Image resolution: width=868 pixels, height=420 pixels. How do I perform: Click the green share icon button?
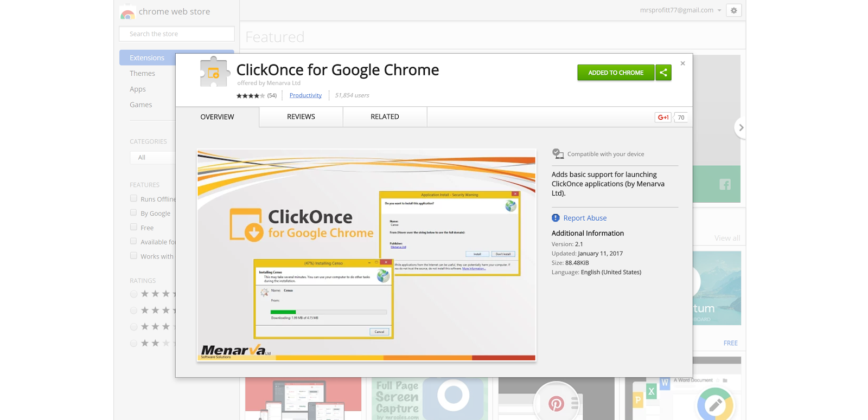point(663,73)
